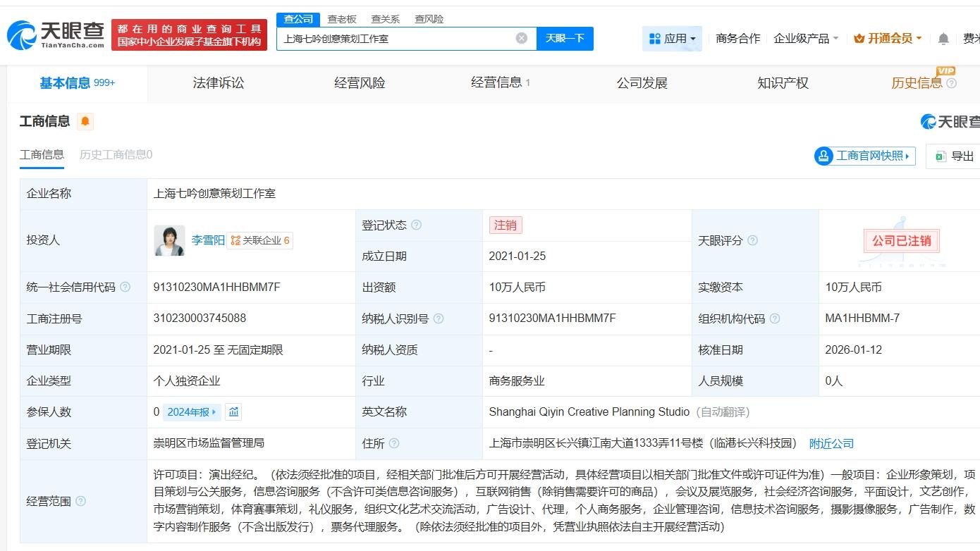This screenshot has height=551, width=980.
Task: Click the crown icon beside 开通会员
Action: 859,38
